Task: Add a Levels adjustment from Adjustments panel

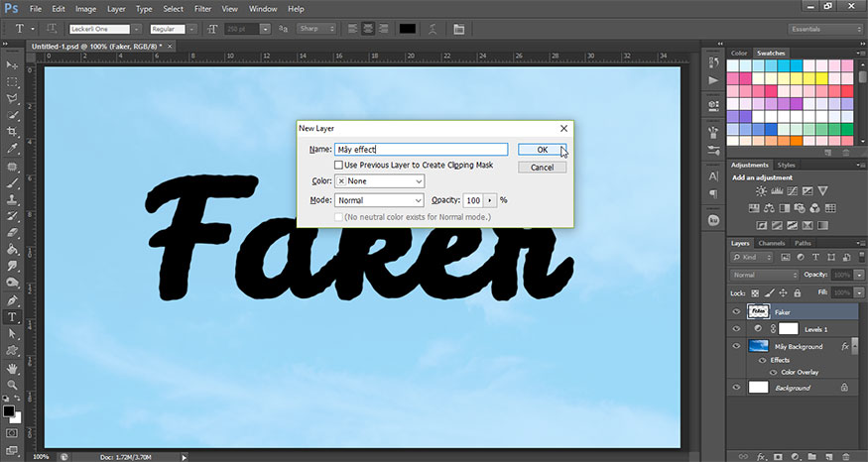Action: coord(777,191)
